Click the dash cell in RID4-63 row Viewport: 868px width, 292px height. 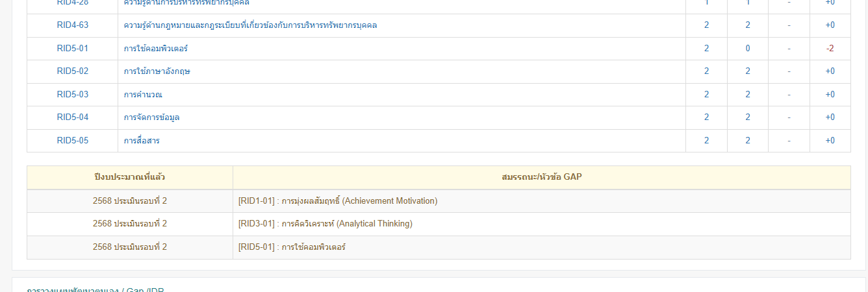(789, 25)
